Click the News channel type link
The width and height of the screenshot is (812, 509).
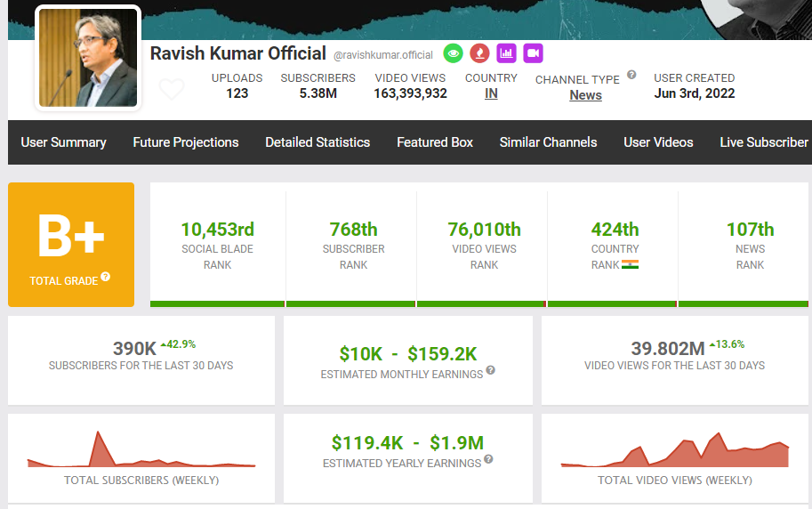pyautogui.click(x=586, y=95)
